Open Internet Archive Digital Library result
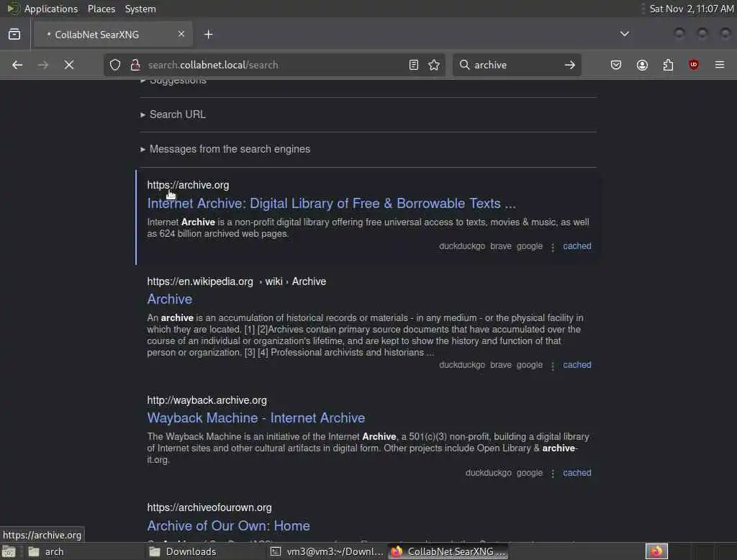Viewport: 737px width, 560px height. point(331,204)
